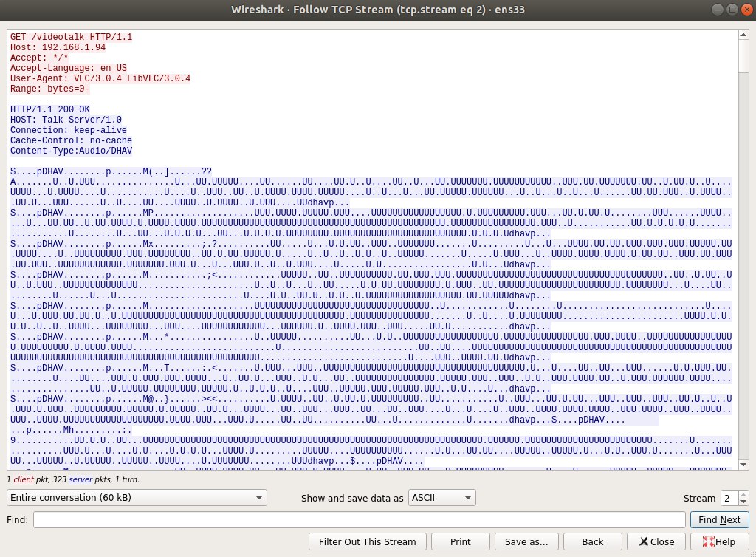Image resolution: width=756 pixels, height=557 pixels.
Task: Go Back from the stream view
Action: click(592, 541)
